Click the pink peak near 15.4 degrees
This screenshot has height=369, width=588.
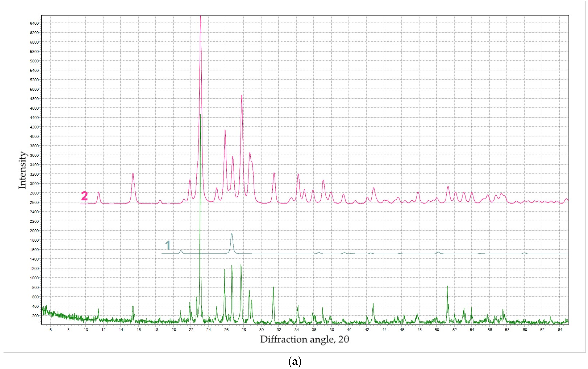[133, 174]
